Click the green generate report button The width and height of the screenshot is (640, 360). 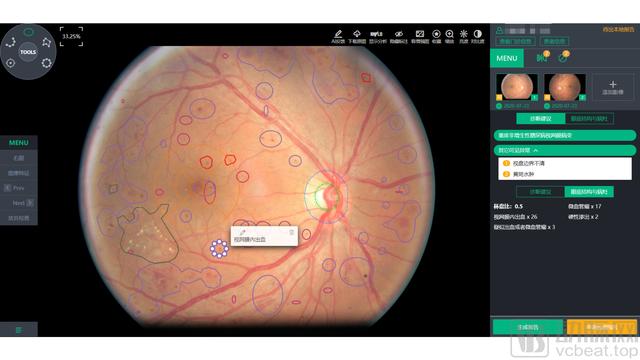coord(528,327)
